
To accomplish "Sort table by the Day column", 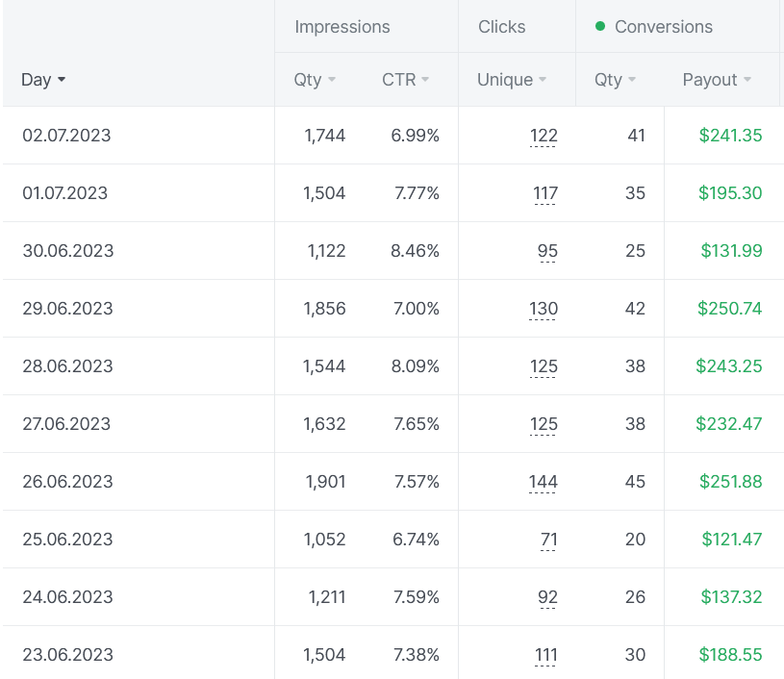I will [x=43, y=80].
